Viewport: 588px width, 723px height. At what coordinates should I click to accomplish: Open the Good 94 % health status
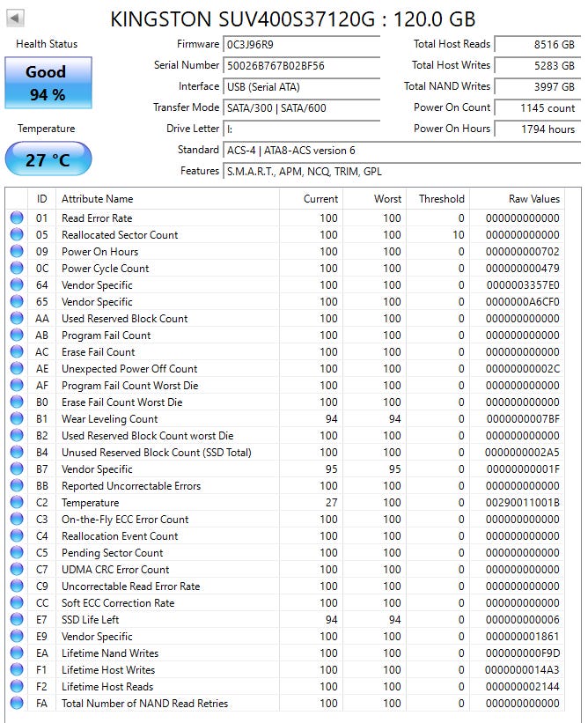click(x=48, y=83)
